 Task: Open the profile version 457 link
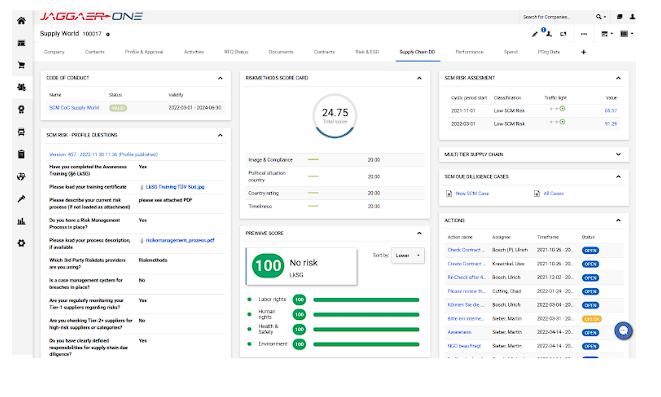(103, 155)
